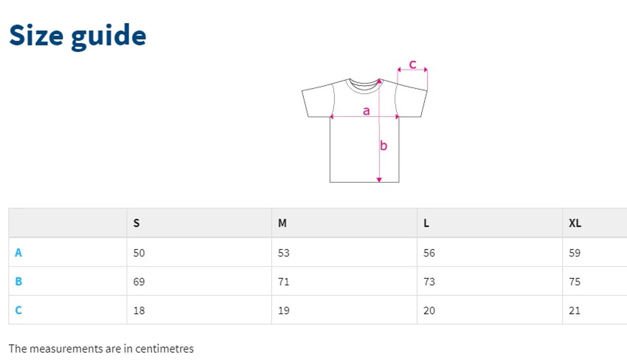Viewport: 627px width, 364px height.
Task: Click the 'b' length label on diagram
Action: pyautogui.click(x=384, y=146)
